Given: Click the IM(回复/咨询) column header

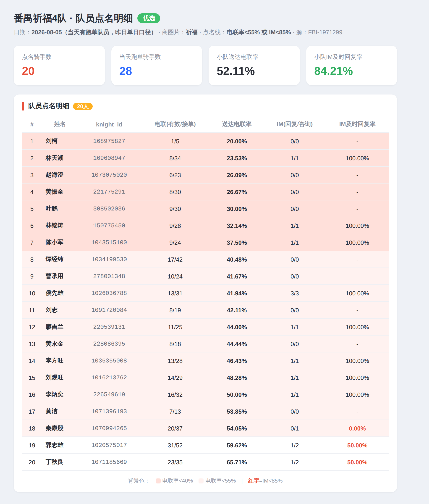Looking at the screenshot, I should point(295,124).
